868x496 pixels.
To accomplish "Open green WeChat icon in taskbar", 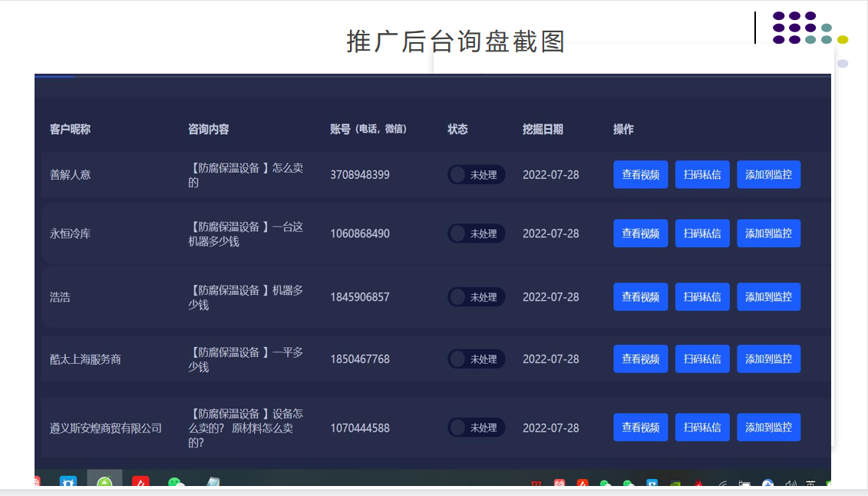I will (176, 481).
